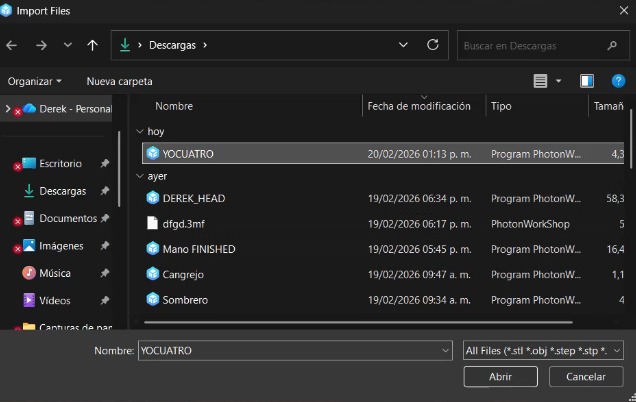Refresh the Descargas folder view
Image resolution: width=636 pixels, height=402 pixels.
(x=433, y=45)
